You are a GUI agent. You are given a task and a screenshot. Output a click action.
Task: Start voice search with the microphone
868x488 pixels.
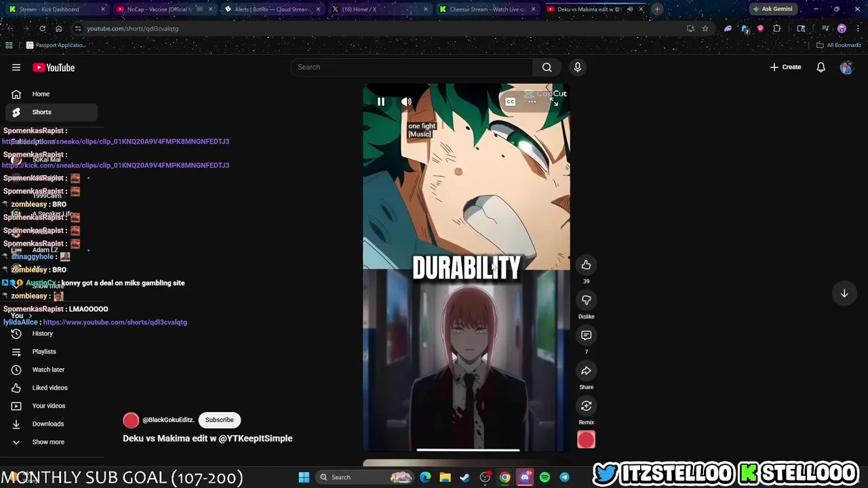[578, 67]
